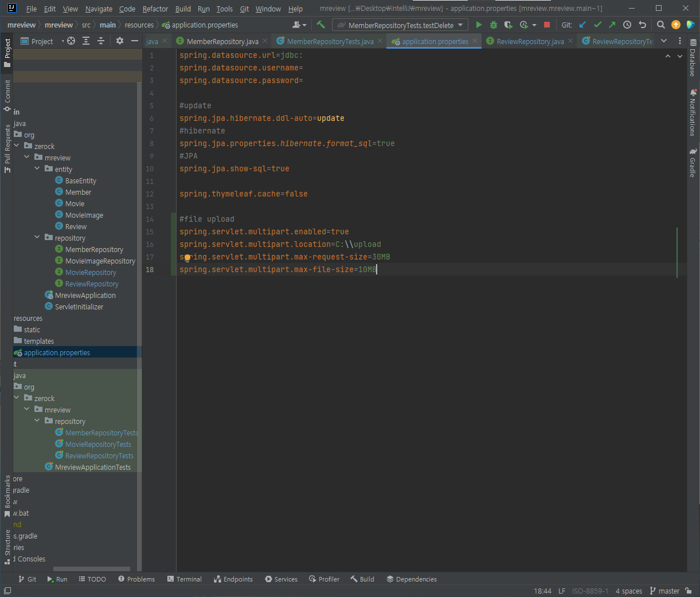The width and height of the screenshot is (700, 597).
Task: Select opened file target icon in Project panel
Action: coord(71,41)
